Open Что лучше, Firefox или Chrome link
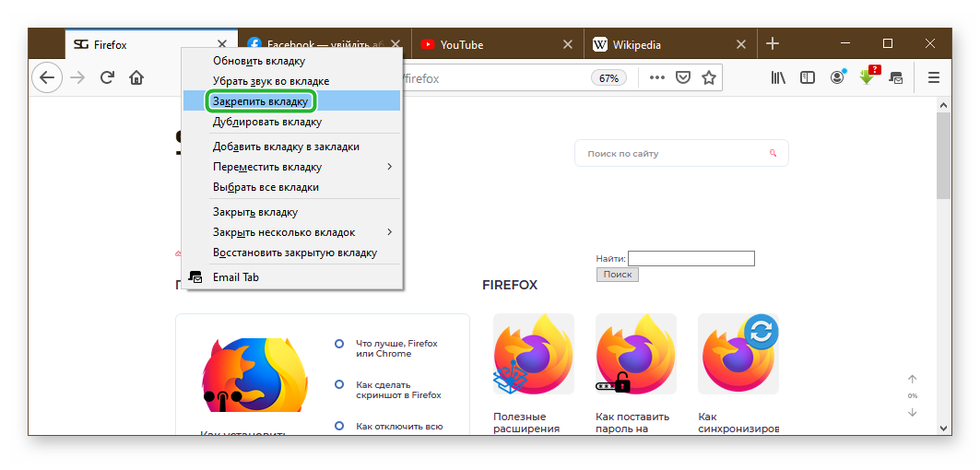 396,348
